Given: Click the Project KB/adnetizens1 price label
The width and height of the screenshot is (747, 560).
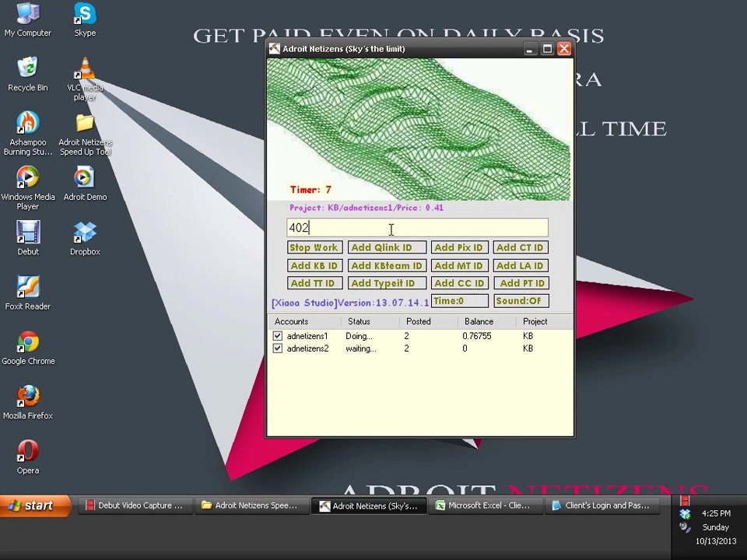Looking at the screenshot, I should 366,208.
